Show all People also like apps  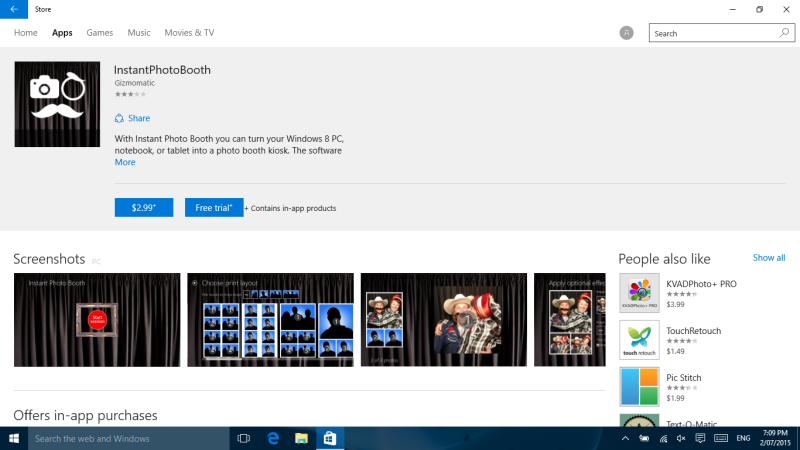coord(769,258)
